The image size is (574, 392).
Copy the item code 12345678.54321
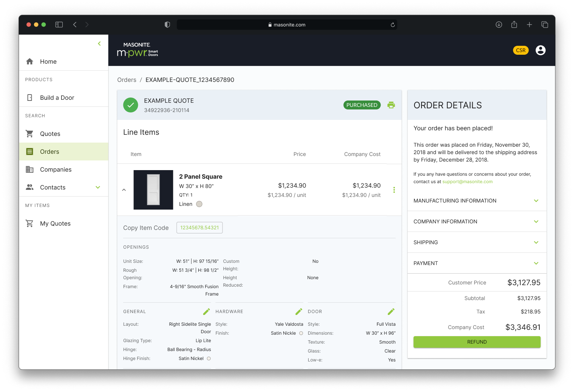[x=199, y=228]
